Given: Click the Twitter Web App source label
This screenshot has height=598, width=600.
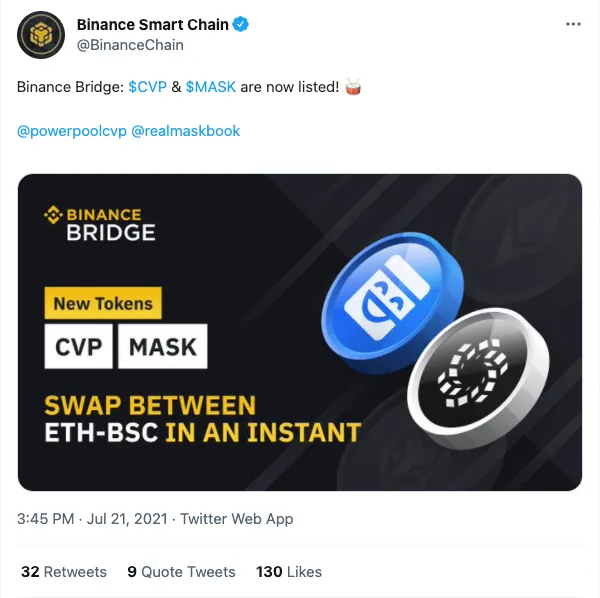Looking at the screenshot, I should point(236,519).
